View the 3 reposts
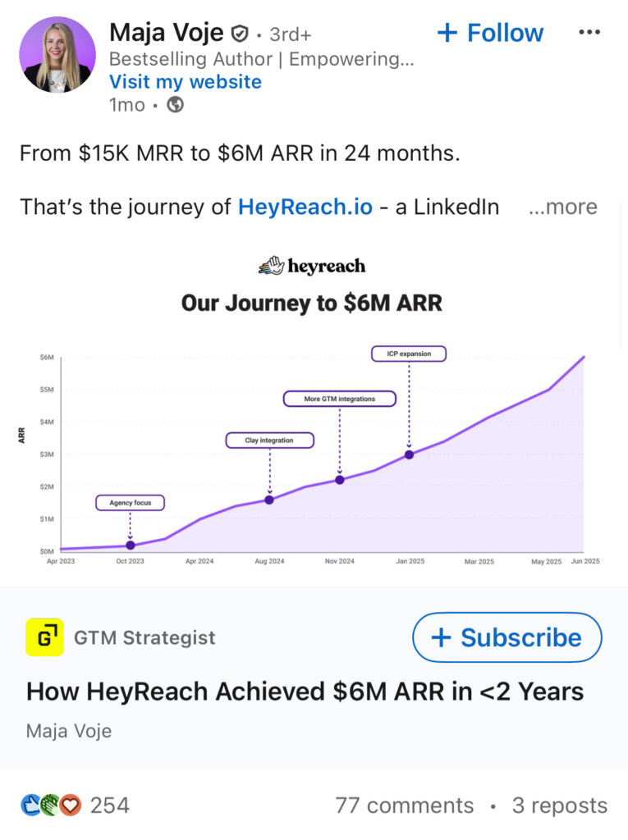This screenshot has width=628, height=840. (559, 806)
